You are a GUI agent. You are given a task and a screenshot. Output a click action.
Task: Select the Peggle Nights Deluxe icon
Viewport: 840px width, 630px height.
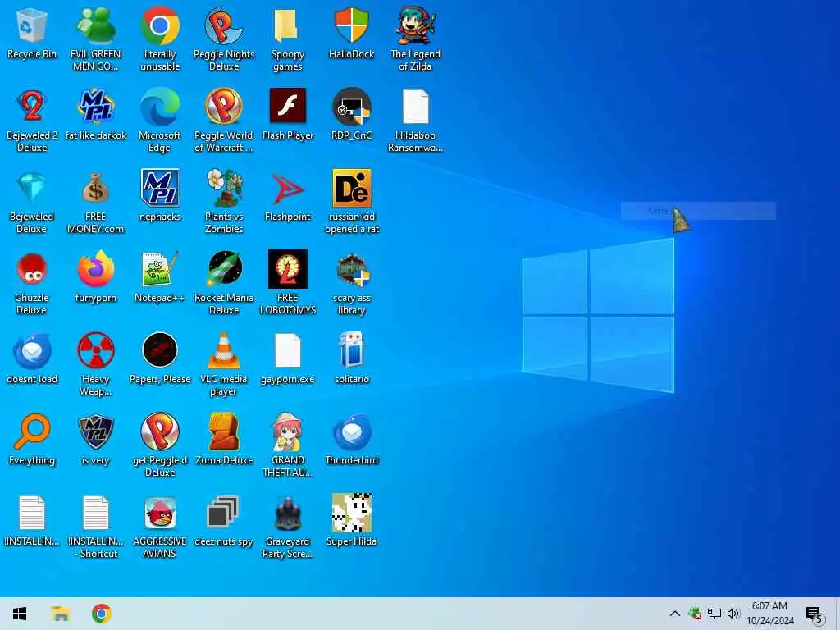pos(224,25)
